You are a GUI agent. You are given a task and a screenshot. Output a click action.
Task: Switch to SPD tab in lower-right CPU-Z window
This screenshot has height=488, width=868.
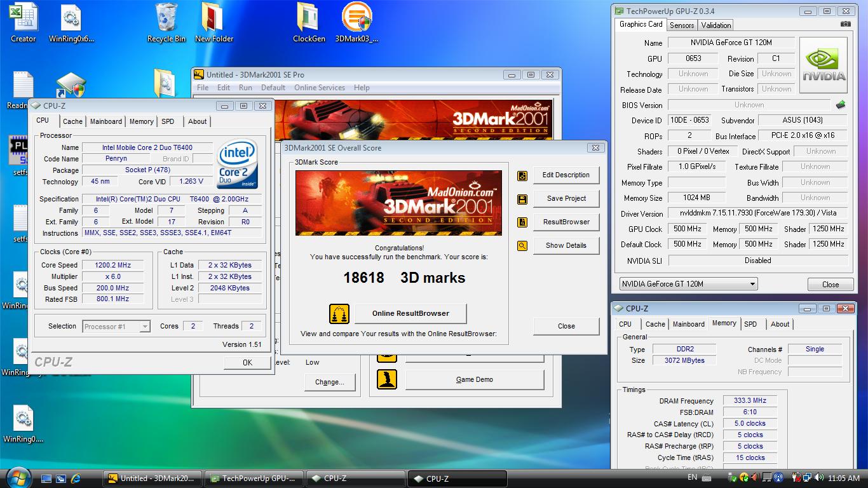click(x=750, y=324)
